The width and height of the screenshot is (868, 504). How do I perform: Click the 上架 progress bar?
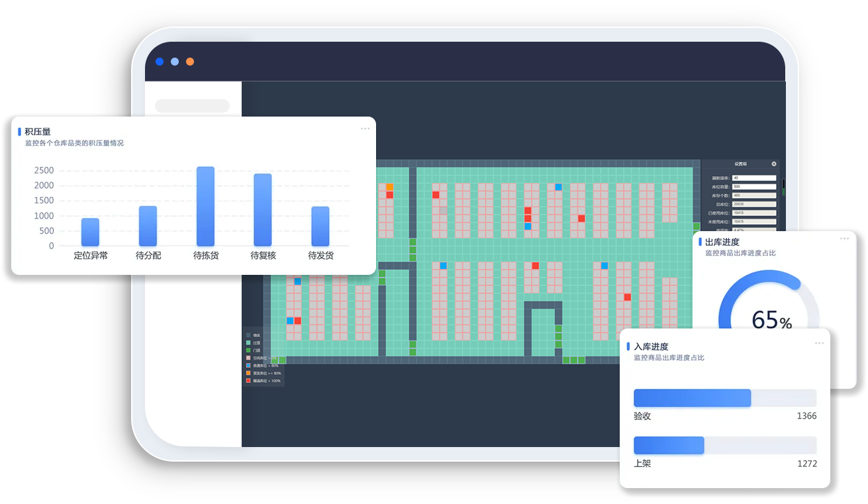pyautogui.click(x=725, y=445)
